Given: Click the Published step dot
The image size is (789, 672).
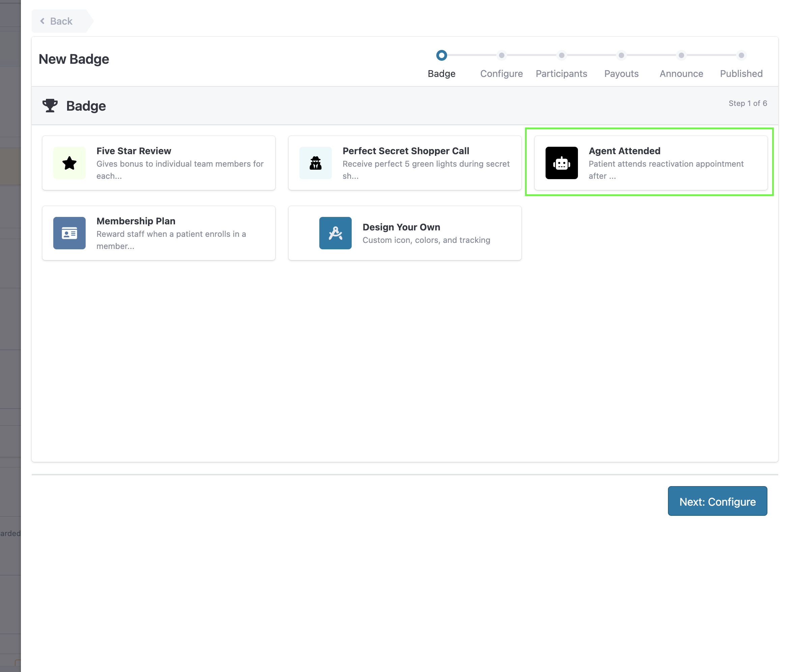Looking at the screenshot, I should [x=741, y=55].
